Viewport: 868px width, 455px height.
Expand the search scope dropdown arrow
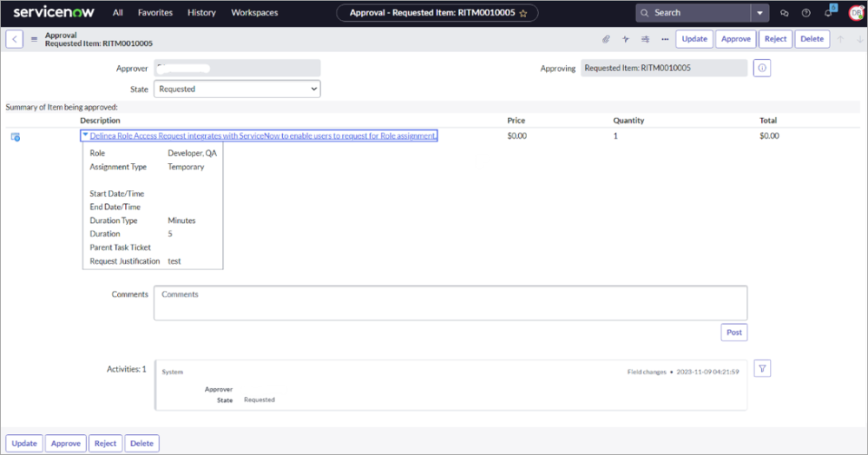coord(760,13)
